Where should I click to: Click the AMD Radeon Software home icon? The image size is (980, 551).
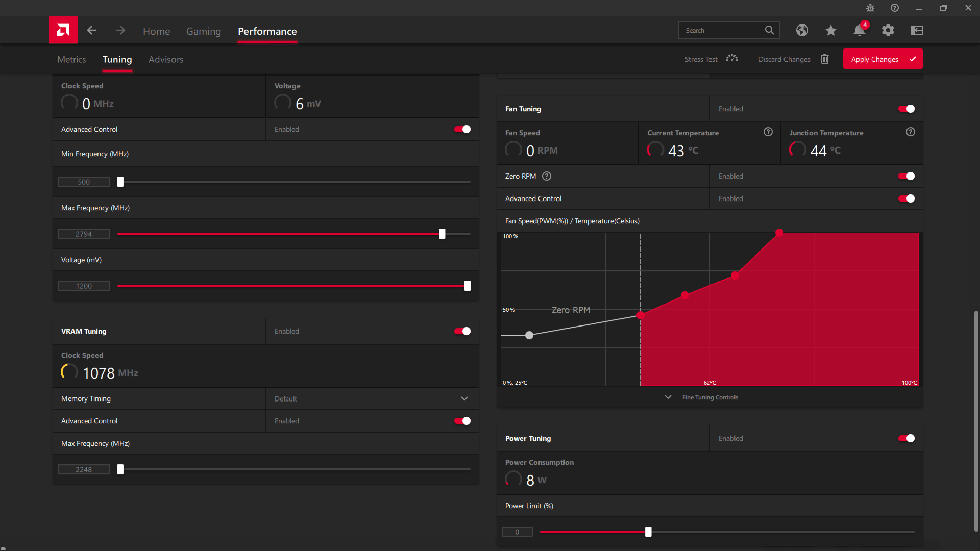pos(63,30)
